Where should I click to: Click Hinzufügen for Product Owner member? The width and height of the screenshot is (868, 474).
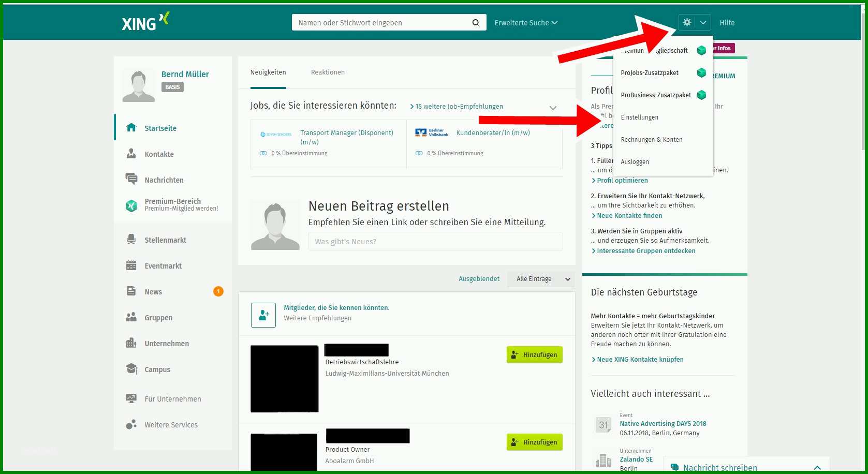click(x=534, y=442)
